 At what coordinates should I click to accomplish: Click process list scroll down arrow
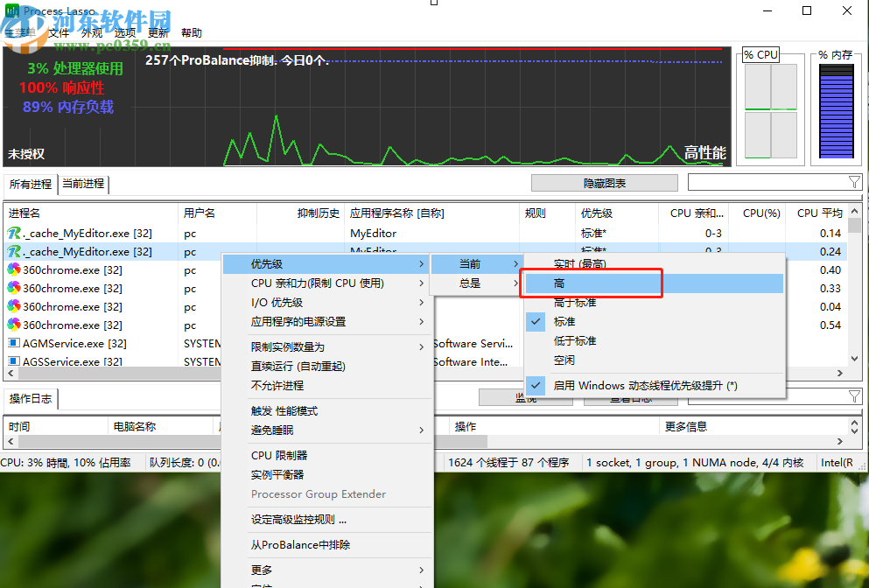(855, 359)
